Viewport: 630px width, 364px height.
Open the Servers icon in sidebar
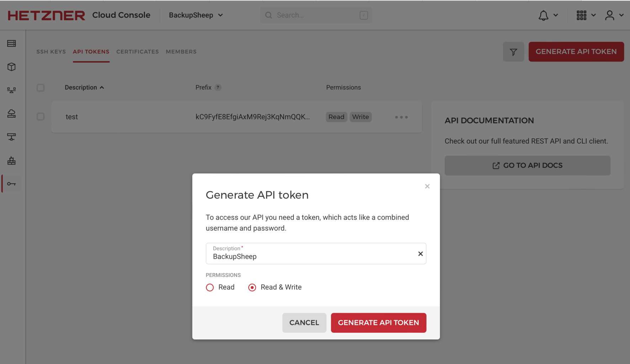click(11, 43)
